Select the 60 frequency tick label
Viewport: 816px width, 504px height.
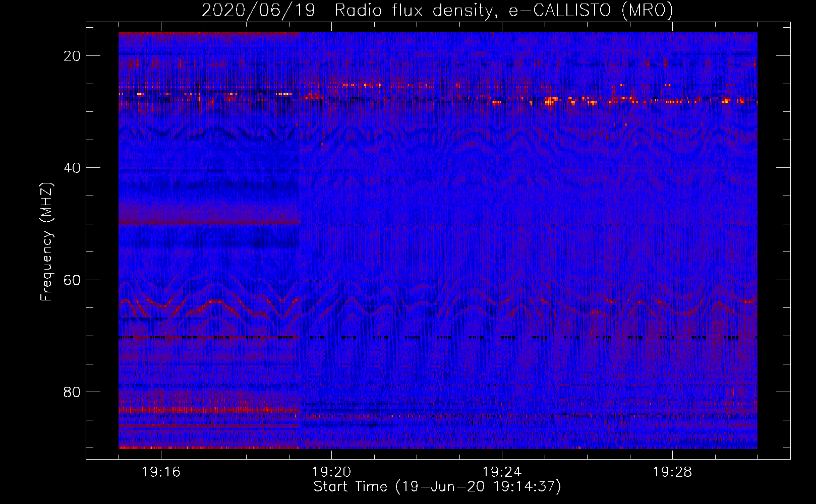[72, 280]
